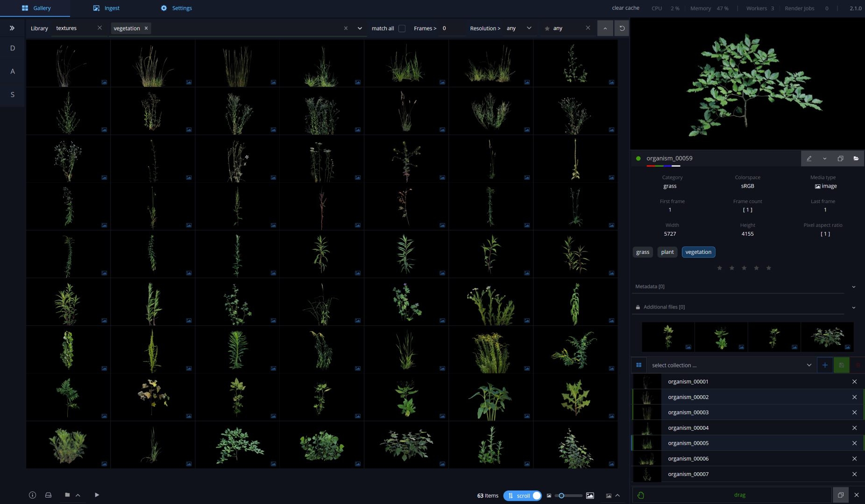
Task: Expand the left sidebar with double chevron
Action: 12,28
